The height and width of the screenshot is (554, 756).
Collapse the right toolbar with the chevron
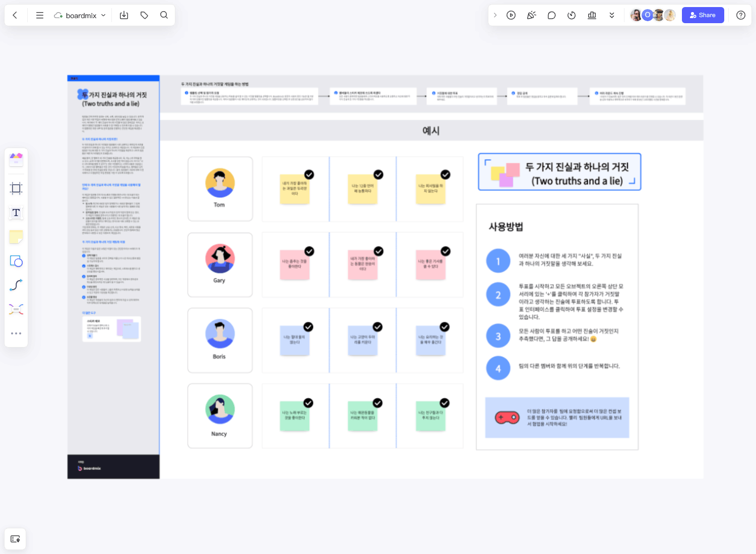(x=495, y=15)
